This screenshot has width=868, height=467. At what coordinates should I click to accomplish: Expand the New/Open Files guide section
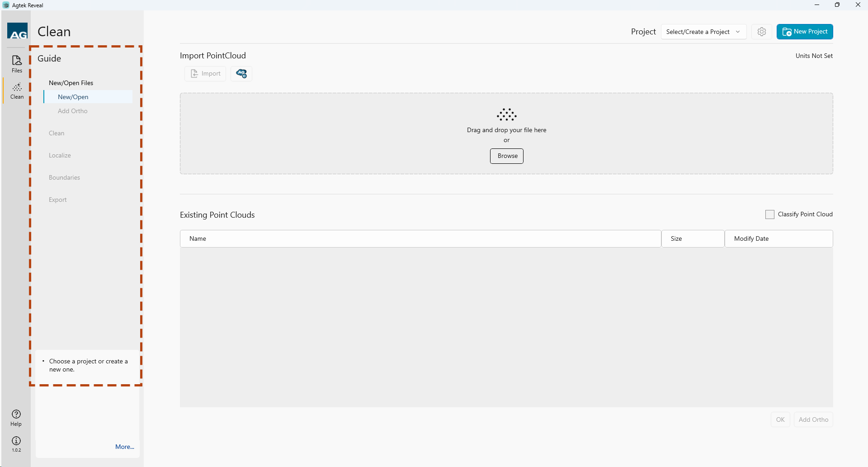[x=71, y=83]
